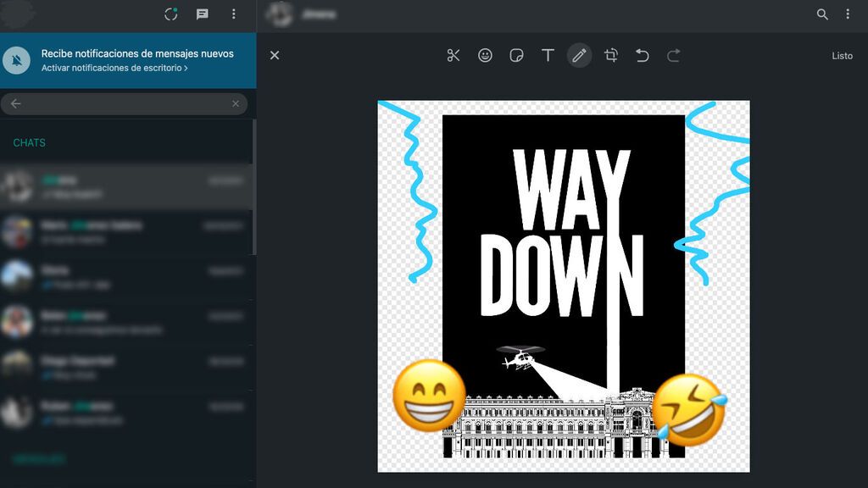Image resolution: width=868 pixels, height=488 pixels.
Task: Click the CHATS section heading
Action: (30, 142)
